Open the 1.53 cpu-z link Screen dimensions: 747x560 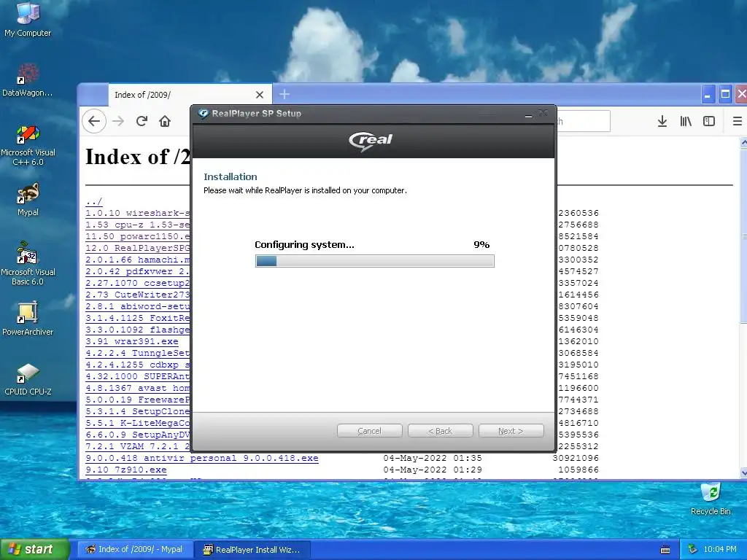coord(138,225)
